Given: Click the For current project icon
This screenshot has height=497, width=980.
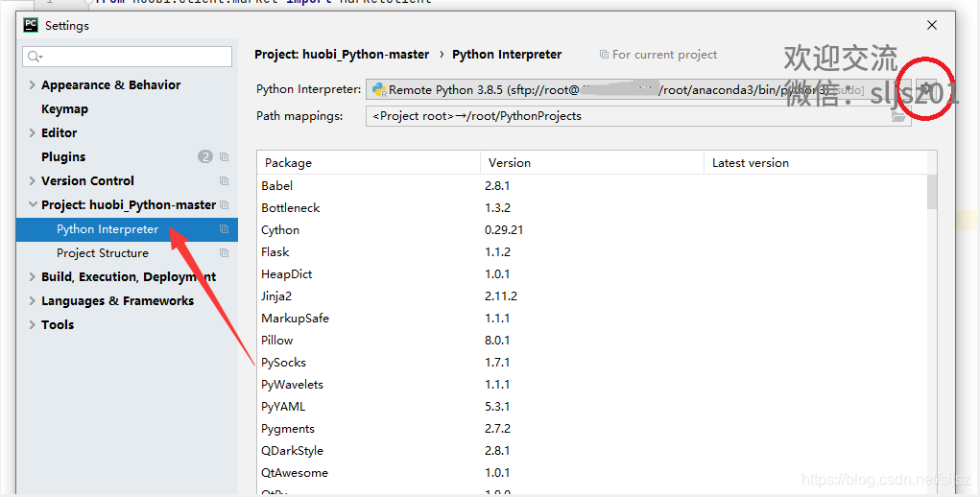Looking at the screenshot, I should [x=604, y=55].
